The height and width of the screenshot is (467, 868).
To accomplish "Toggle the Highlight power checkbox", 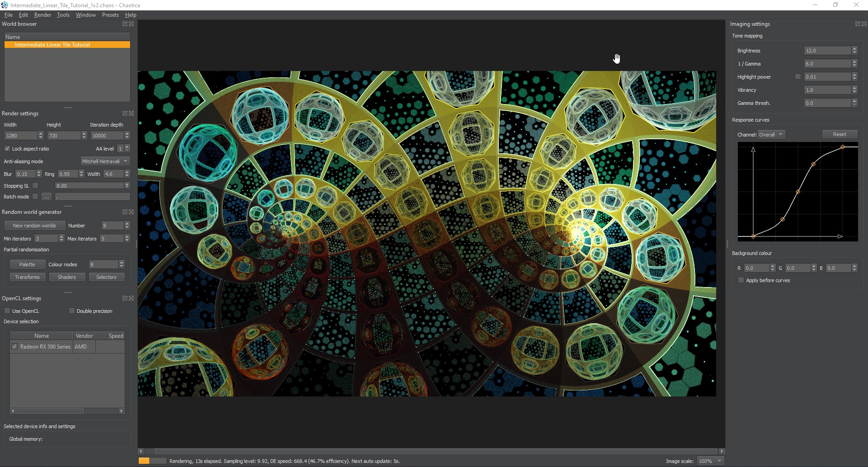I will point(798,77).
